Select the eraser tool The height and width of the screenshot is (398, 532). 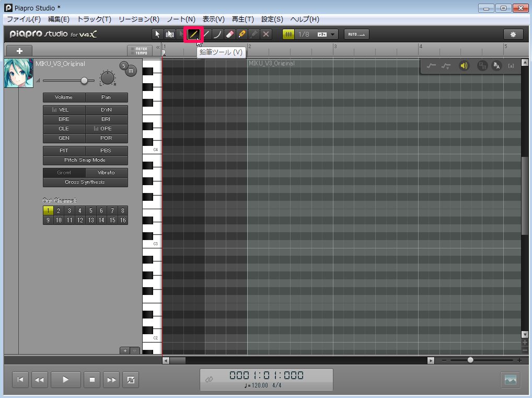point(230,35)
